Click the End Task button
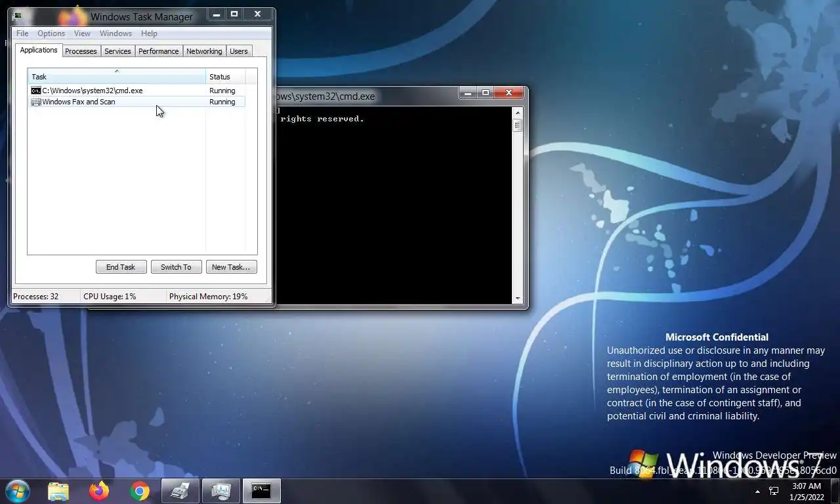This screenshot has width=840, height=504. 121,267
